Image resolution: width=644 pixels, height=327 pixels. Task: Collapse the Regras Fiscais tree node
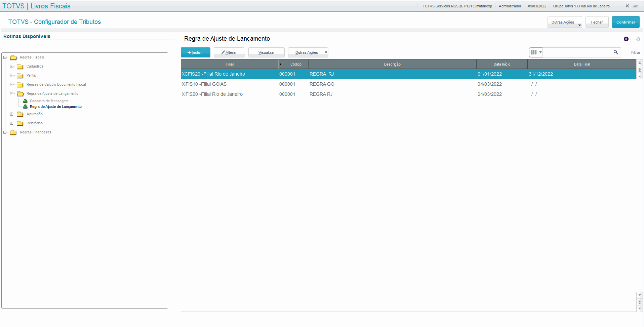click(x=5, y=57)
